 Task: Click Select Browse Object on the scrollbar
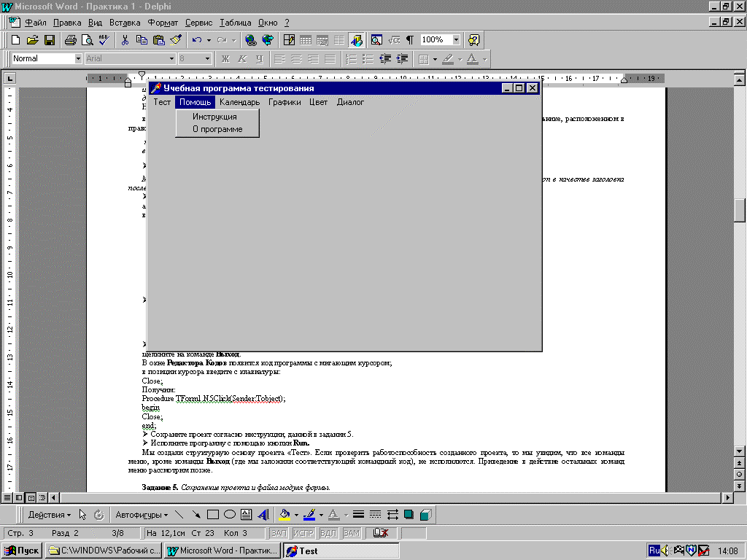coord(739,474)
